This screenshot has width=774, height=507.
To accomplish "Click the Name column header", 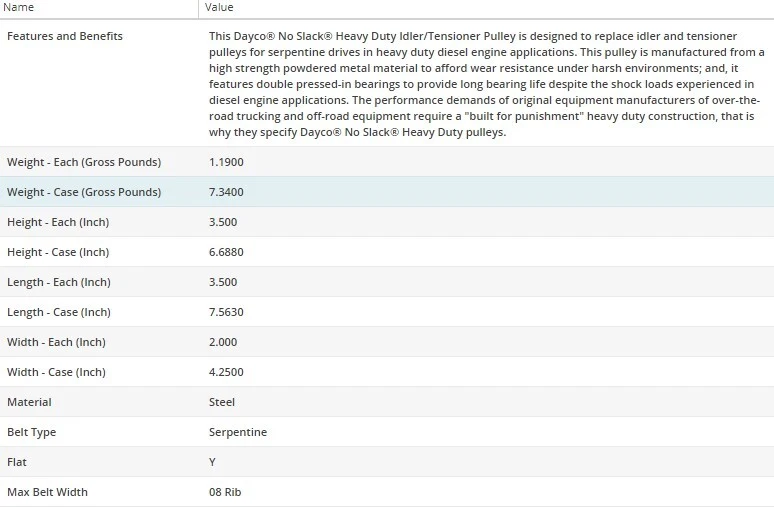I will click(21, 7).
